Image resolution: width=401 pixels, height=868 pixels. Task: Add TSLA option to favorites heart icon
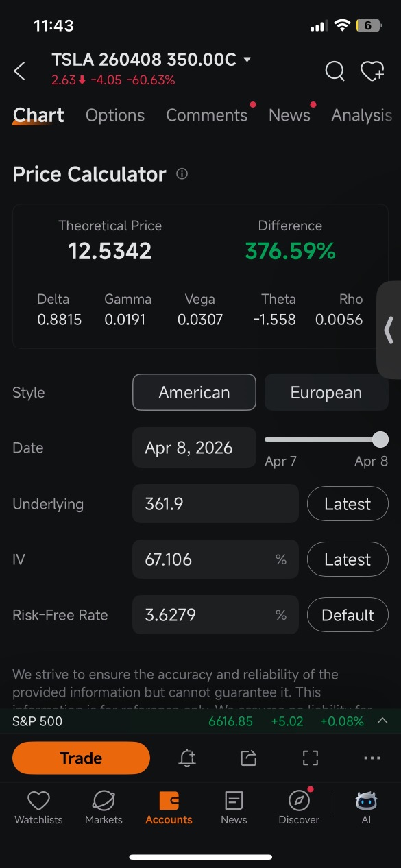click(x=372, y=71)
